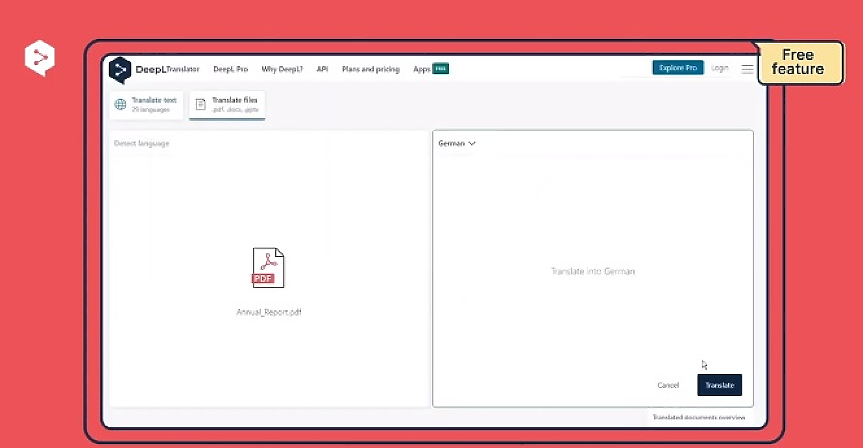Click the Detect language source selector
Image resolution: width=863 pixels, height=448 pixels.
141,143
